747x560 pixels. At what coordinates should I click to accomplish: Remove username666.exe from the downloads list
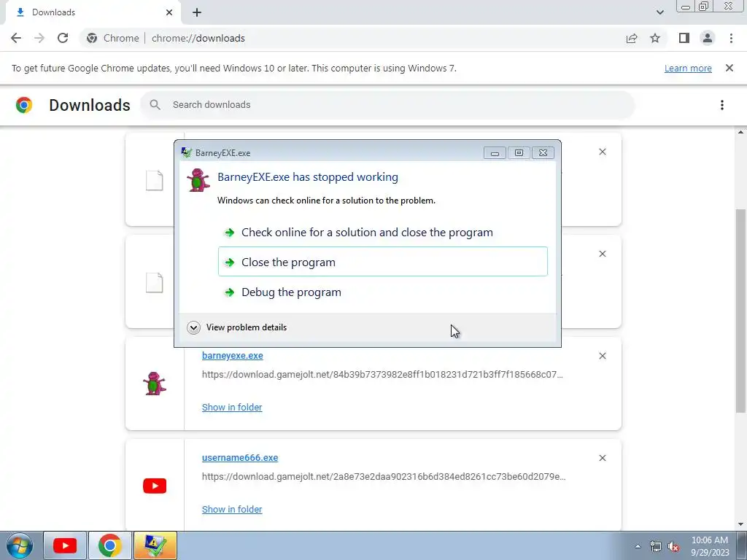point(602,458)
